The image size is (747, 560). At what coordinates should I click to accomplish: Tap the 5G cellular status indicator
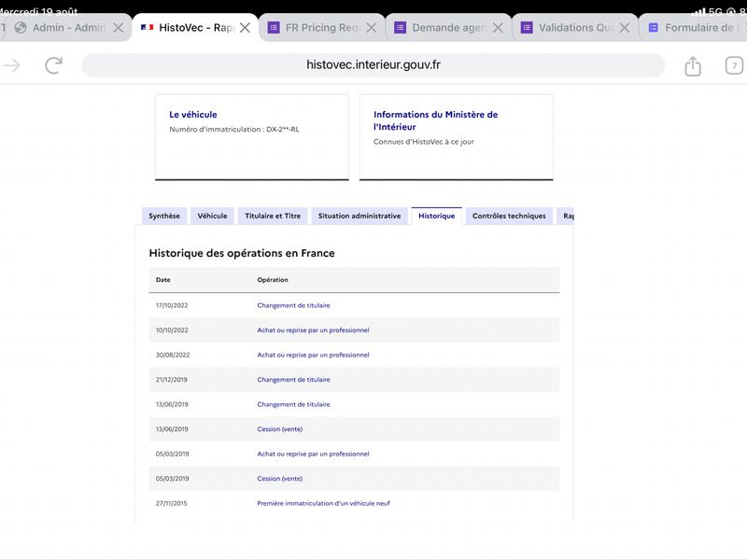(715, 11)
